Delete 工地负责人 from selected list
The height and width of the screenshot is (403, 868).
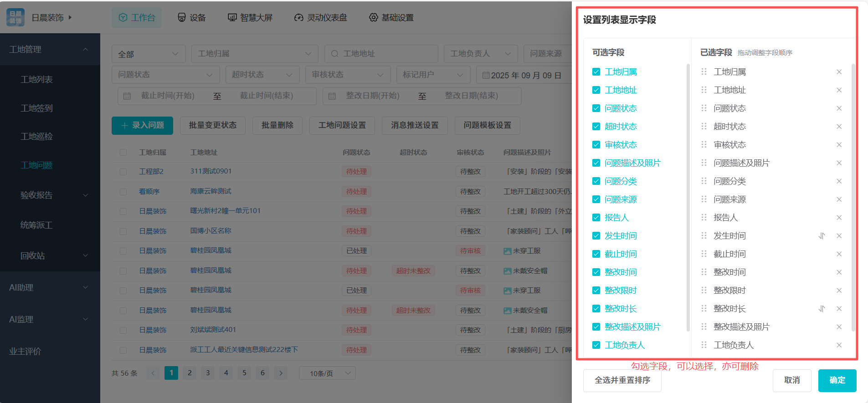839,345
